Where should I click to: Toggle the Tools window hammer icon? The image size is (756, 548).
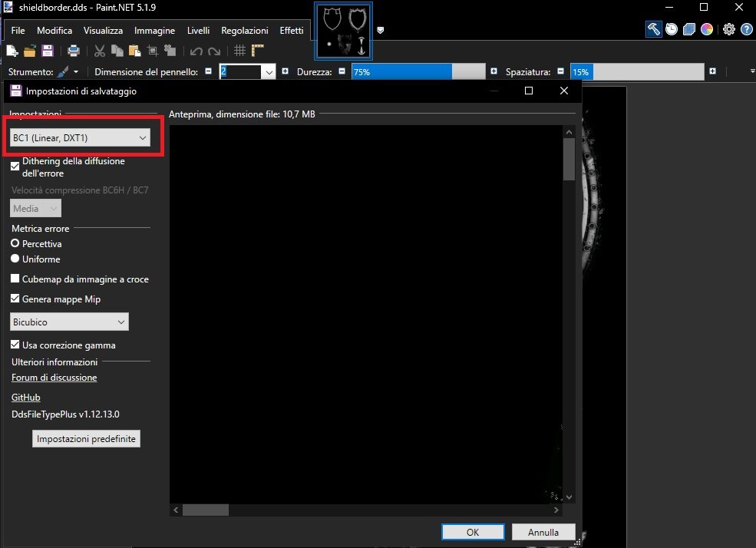[x=653, y=29]
